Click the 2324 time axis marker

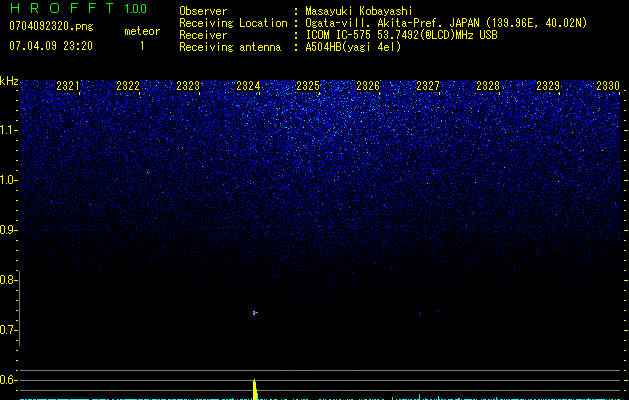click(x=248, y=86)
